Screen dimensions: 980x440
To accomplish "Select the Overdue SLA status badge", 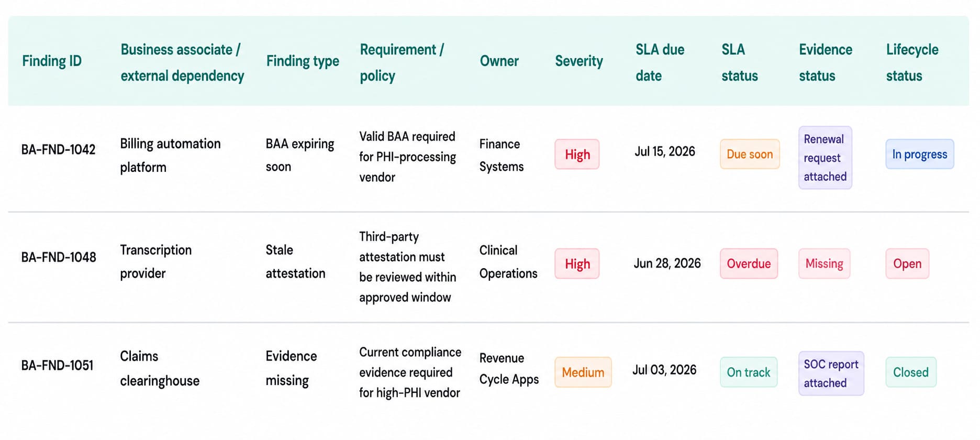I will tap(749, 263).
